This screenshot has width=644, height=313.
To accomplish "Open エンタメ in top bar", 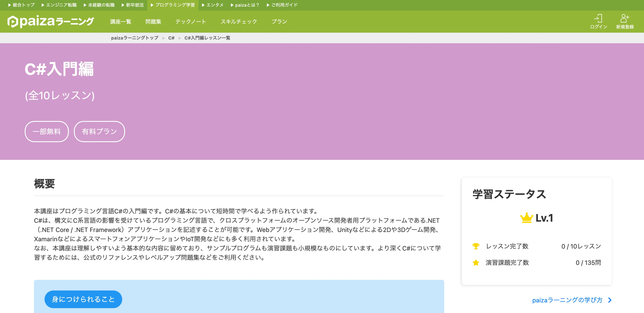I will (213, 5).
